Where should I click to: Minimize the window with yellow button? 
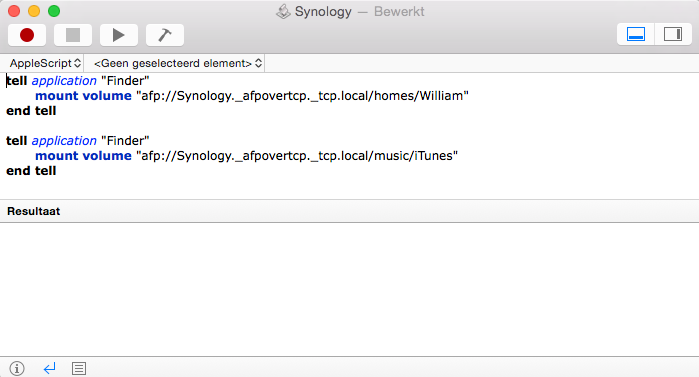click(x=34, y=11)
